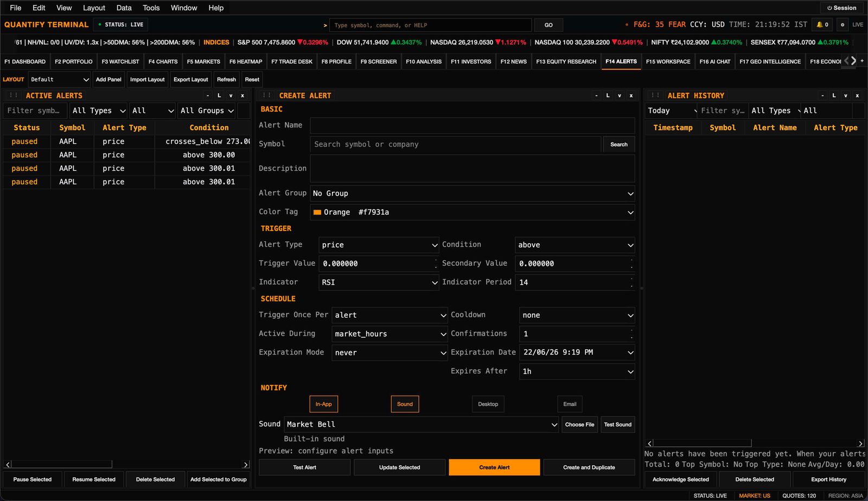Open All Types filter in Active Alerts
The image size is (868, 501).
pos(99,111)
